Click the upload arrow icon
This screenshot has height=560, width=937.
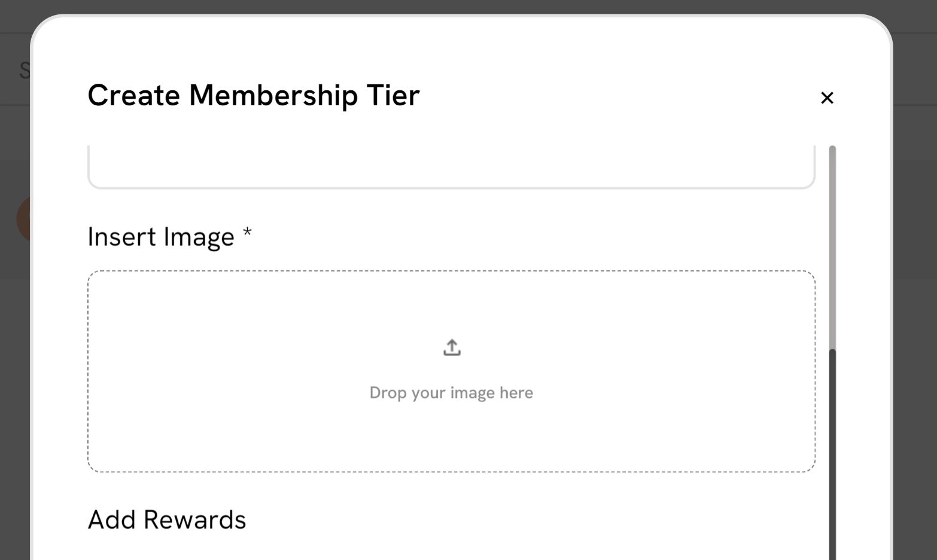tap(452, 348)
